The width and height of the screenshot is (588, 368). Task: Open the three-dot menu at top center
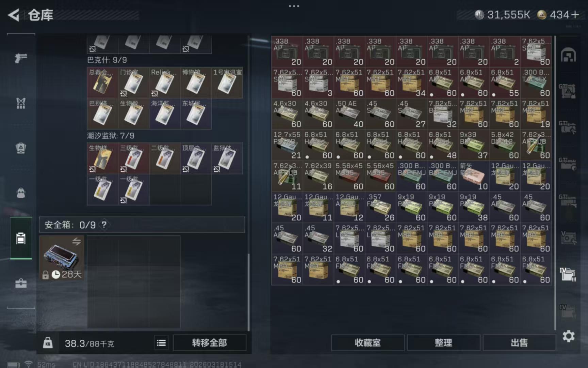(x=294, y=6)
